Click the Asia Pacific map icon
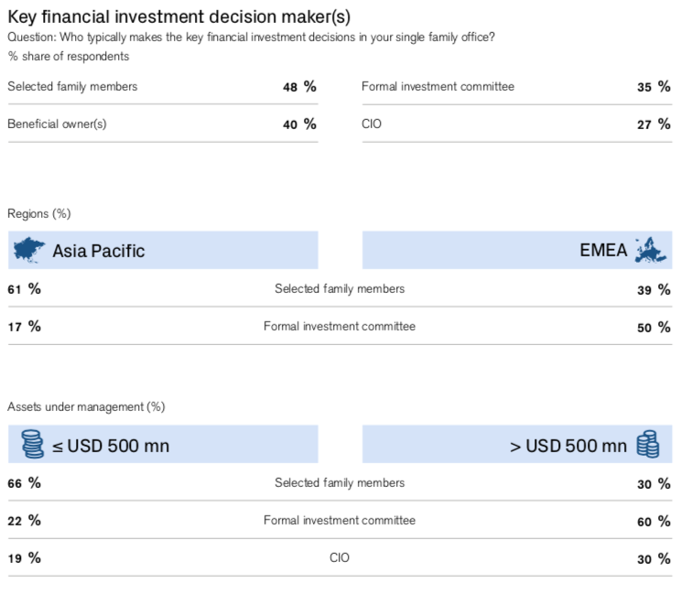Viewport: 681px width, 616px height. tap(29, 250)
